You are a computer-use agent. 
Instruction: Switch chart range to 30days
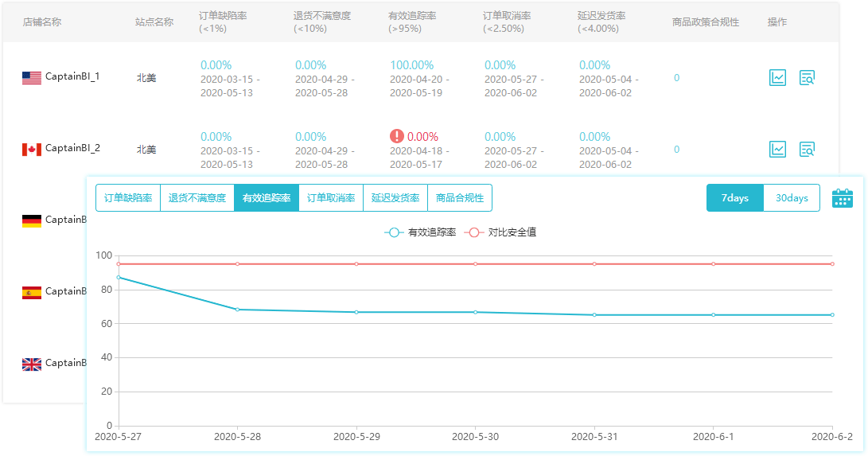coord(792,198)
